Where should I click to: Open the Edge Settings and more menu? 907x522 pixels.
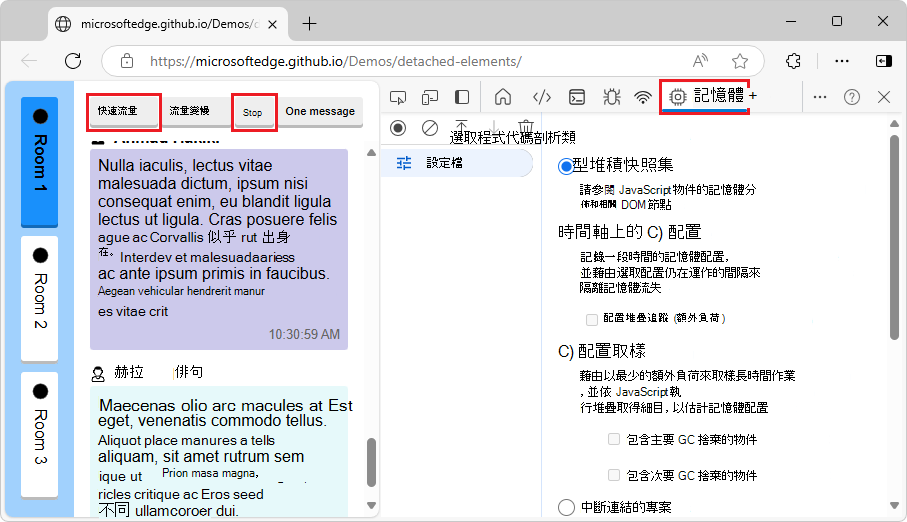pos(842,61)
